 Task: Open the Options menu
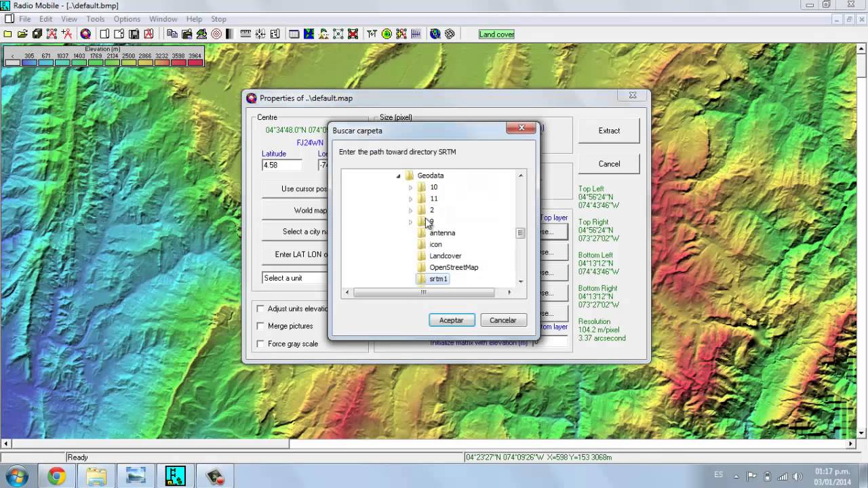[x=127, y=19]
